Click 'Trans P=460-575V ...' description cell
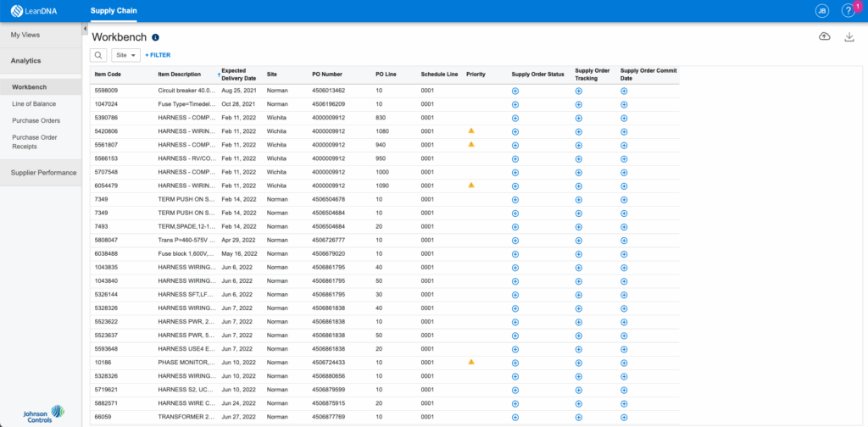The width and height of the screenshot is (868, 427). pos(186,240)
